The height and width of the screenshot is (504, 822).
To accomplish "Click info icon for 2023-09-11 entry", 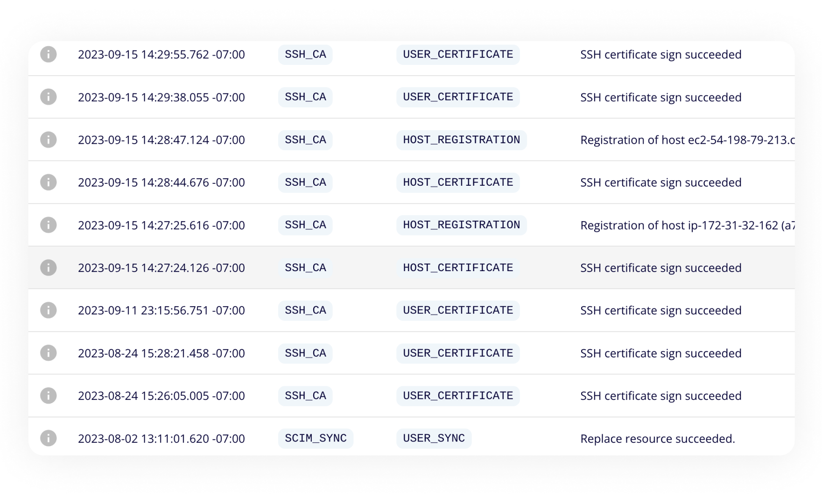I will tap(48, 310).
